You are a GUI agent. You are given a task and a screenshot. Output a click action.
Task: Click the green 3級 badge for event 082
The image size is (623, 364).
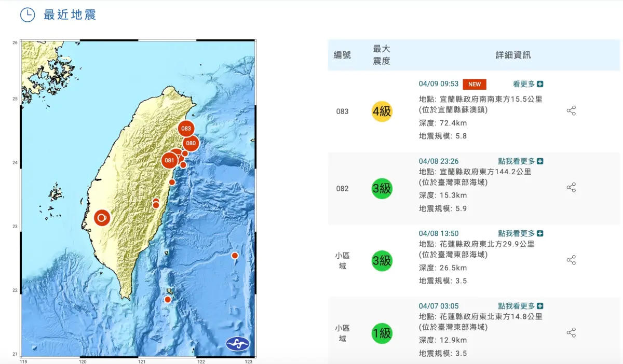pyautogui.click(x=382, y=189)
